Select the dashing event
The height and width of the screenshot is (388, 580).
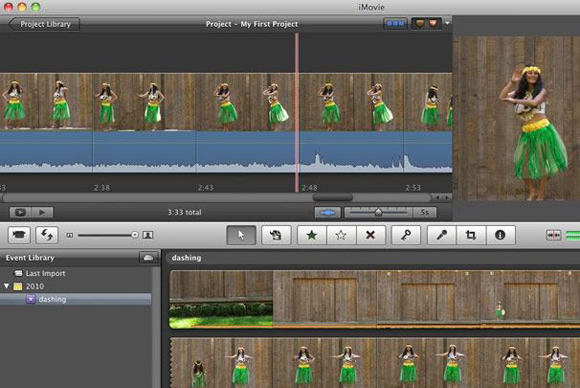[75, 299]
